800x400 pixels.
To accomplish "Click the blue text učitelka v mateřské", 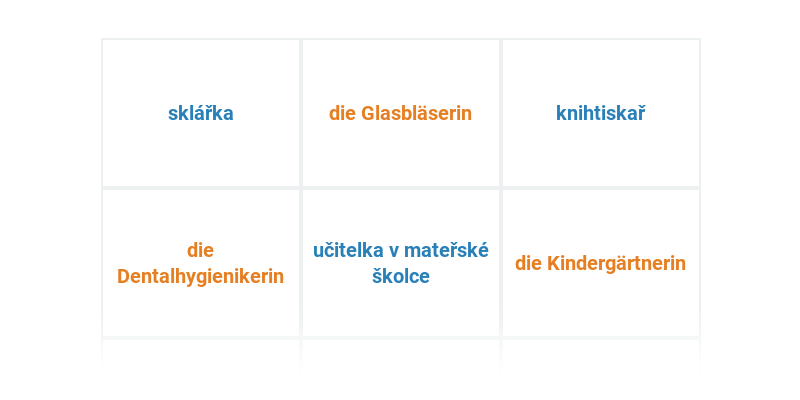I will coord(400,250).
